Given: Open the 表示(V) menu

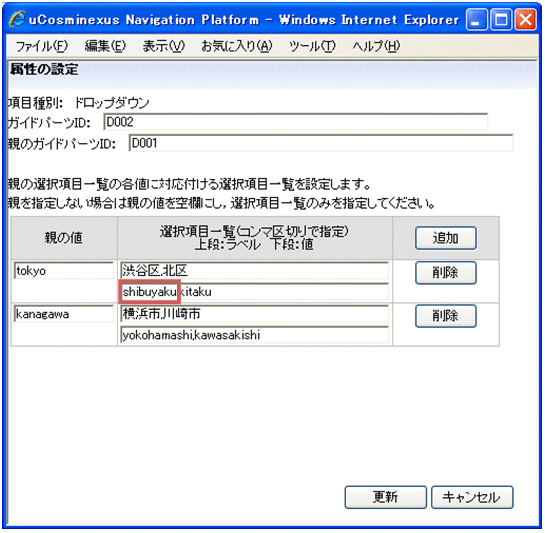Looking at the screenshot, I should (163, 46).
